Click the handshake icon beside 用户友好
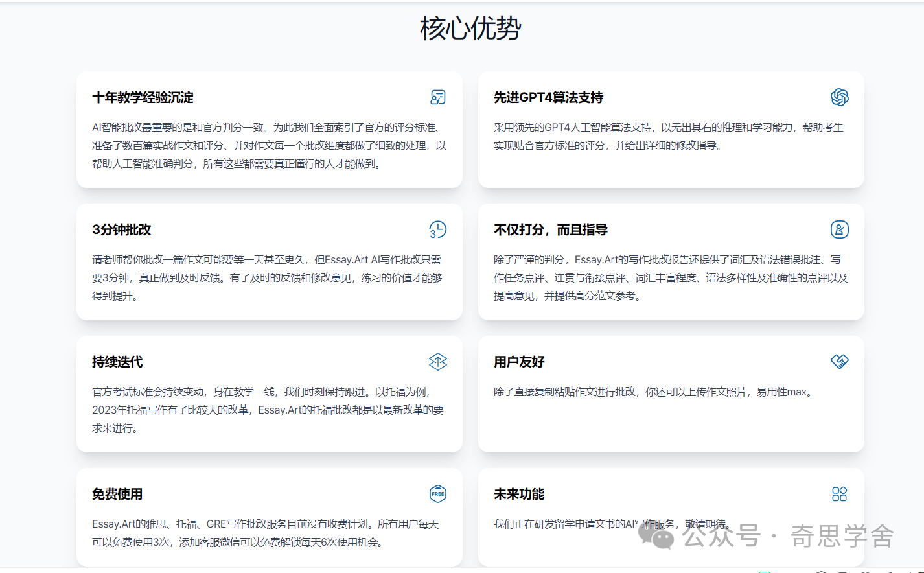 [839, 361]
